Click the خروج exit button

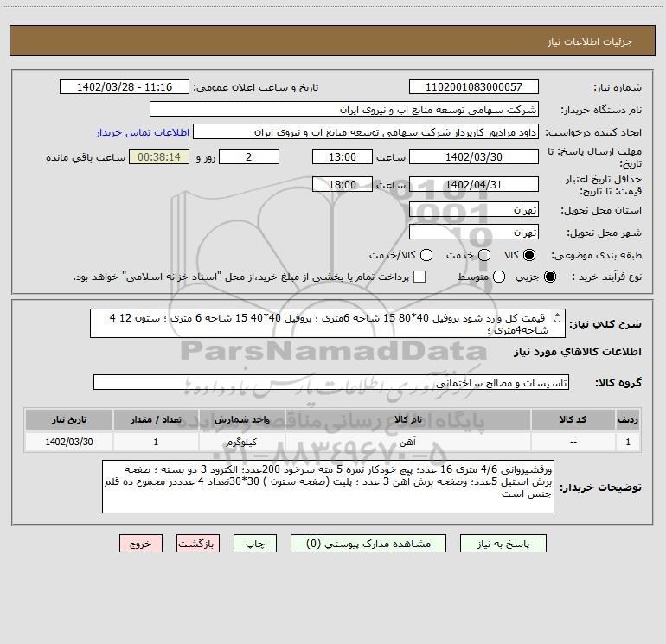tap(141, 544)
